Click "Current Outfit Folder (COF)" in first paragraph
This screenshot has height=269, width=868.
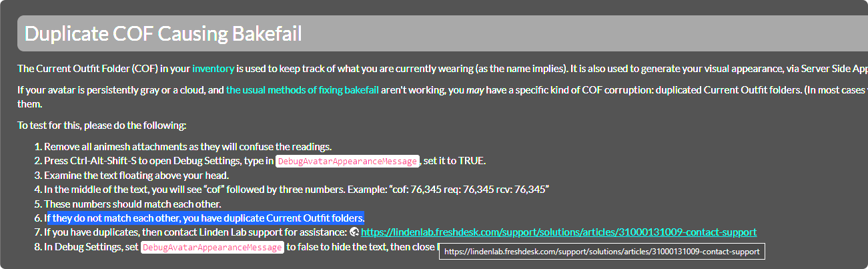[x=96, y=68]
